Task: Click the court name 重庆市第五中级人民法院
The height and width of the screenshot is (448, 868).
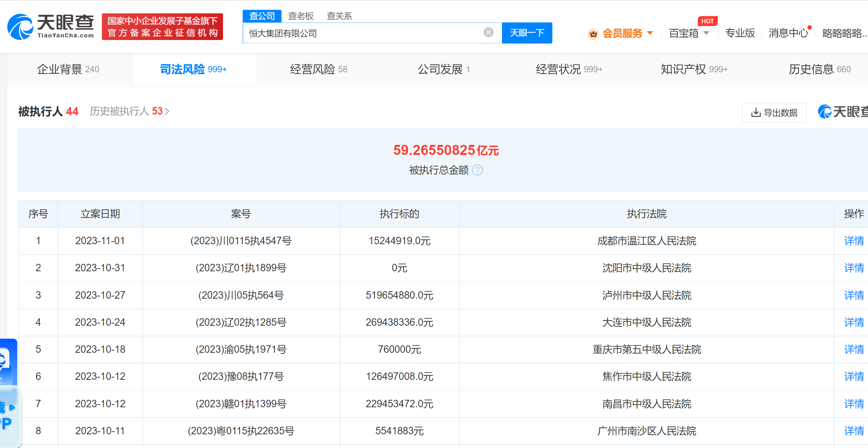Action: [x=646, y=349]
